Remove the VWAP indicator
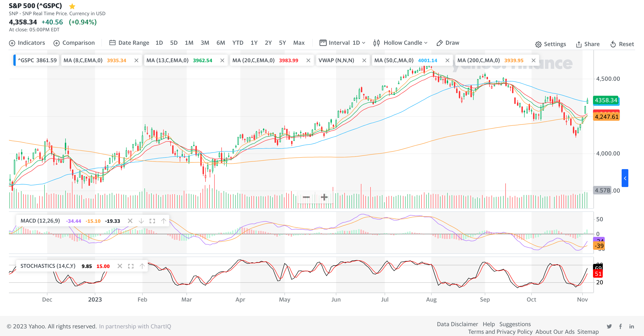The height and width of the screenshot is (336, 644). pyautogui.click(x=364, y=60)
